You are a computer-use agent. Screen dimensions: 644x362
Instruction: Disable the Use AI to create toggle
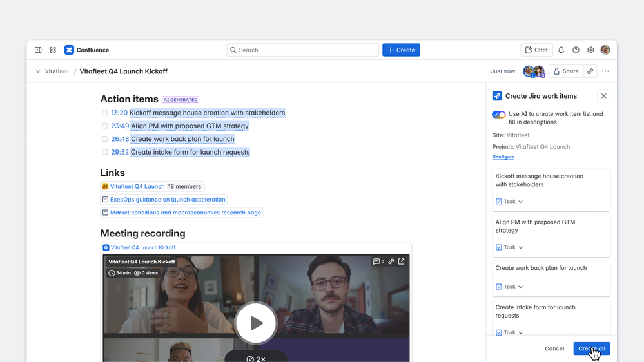click(x=498, y=115)
